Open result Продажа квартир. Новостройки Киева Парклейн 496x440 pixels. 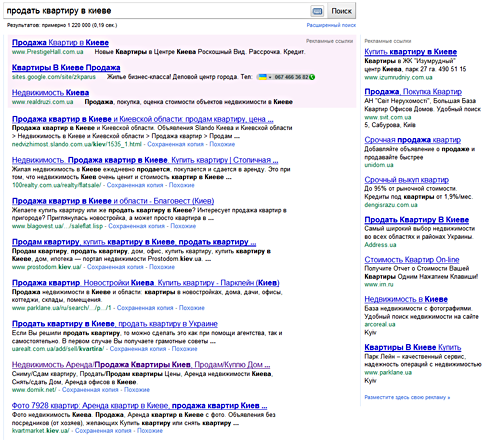[146, 283]
